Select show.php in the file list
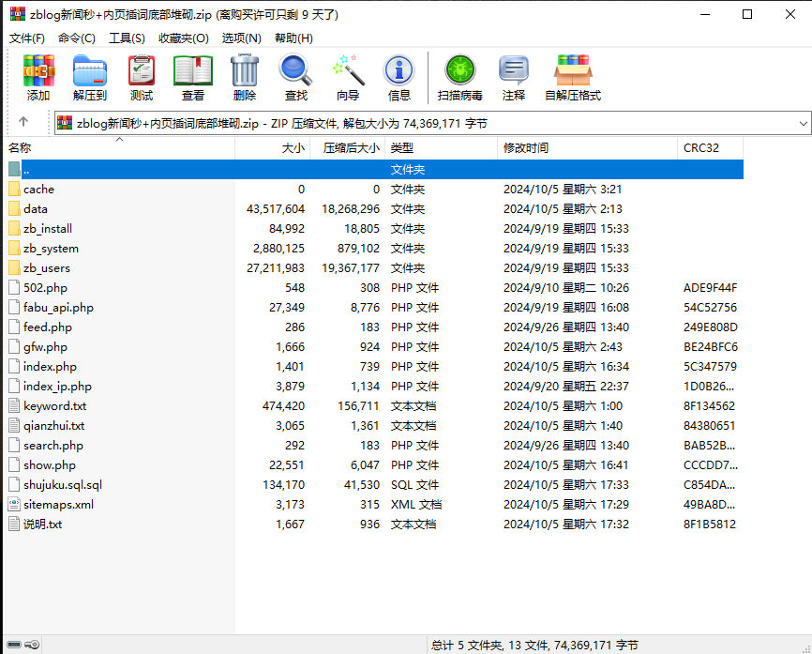This screenshot has height=654, width=812. (x=49, y=464)
